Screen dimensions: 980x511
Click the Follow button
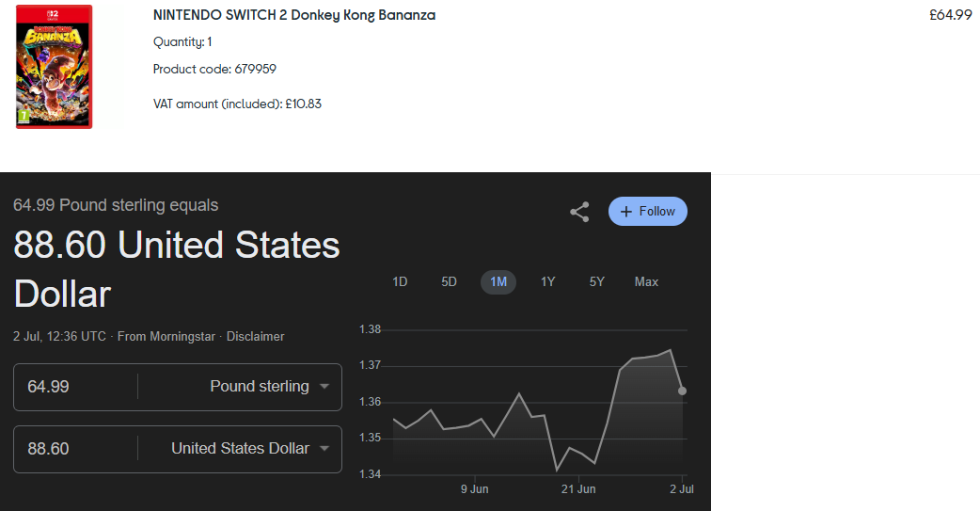(647, 212)
